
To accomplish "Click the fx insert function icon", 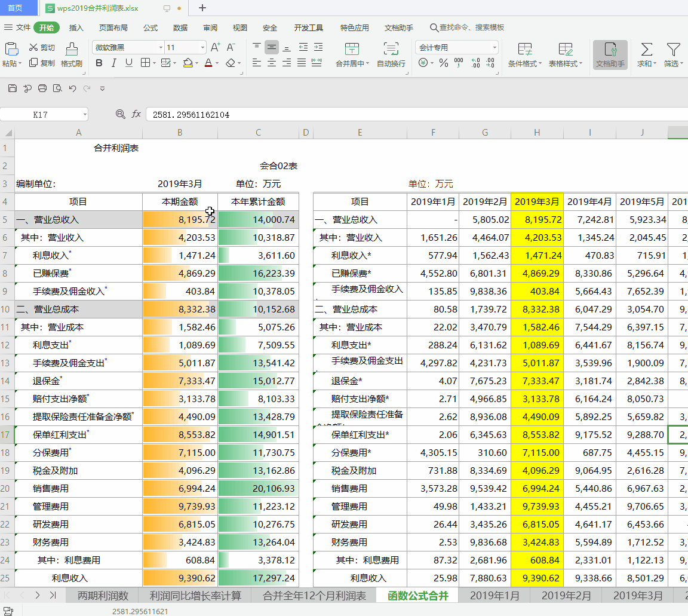I will pos(136,114).
